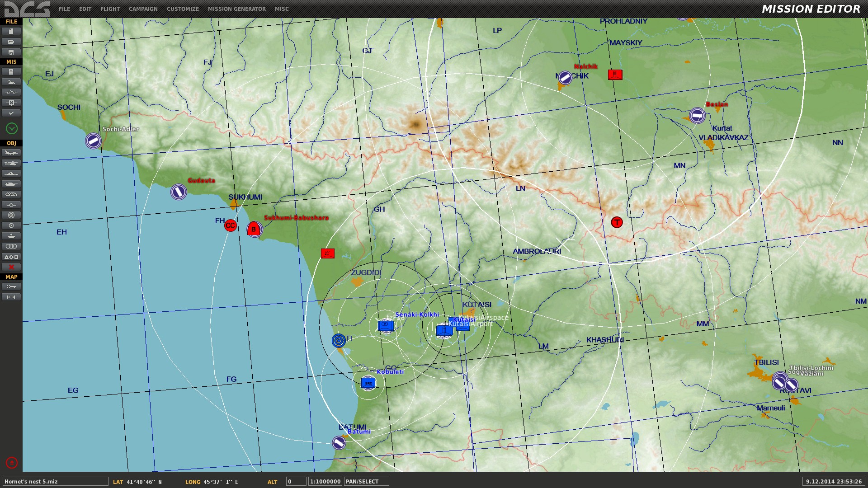Click the red exit icon at bottom left
Viewport: 868px width, 488px height.
coord(12,463)
